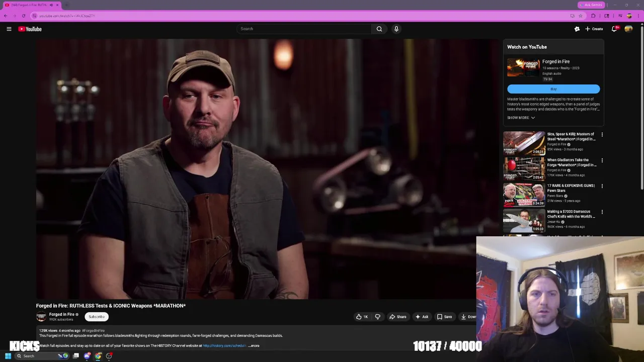The height and width of the screenshot is (362, 644).
Task: Open the history.com schedule link
Action: point(224,346)
